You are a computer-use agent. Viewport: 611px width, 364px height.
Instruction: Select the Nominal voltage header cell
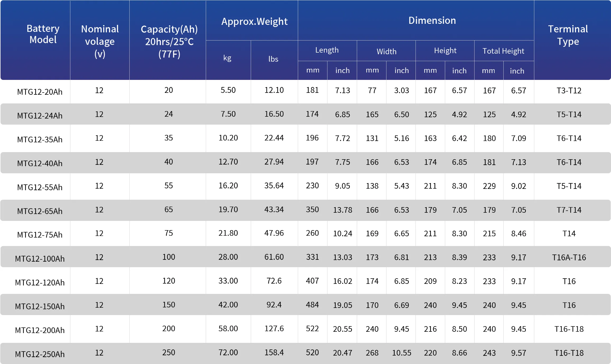100,41
